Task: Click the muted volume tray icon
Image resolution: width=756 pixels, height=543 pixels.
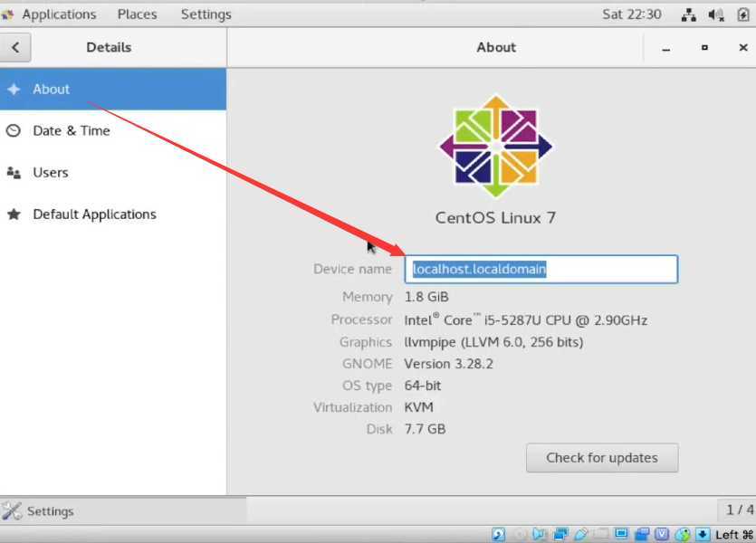Action: [716, 15]
